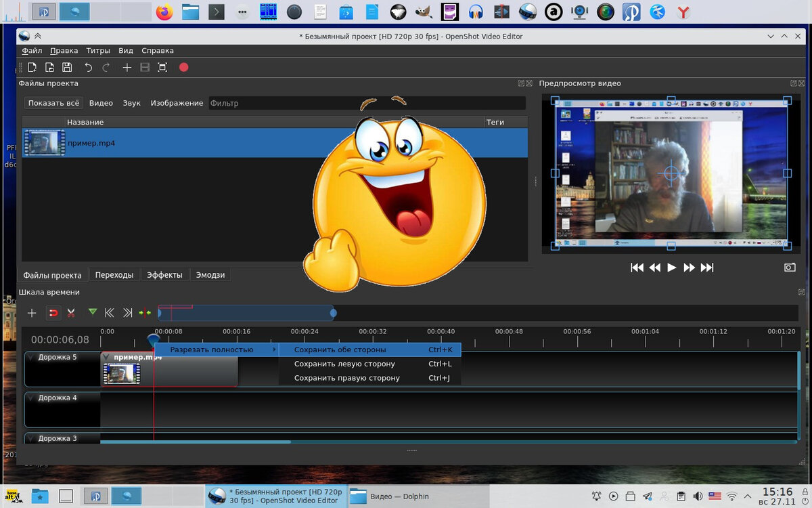Filter project files by Видео

point(101,103)
